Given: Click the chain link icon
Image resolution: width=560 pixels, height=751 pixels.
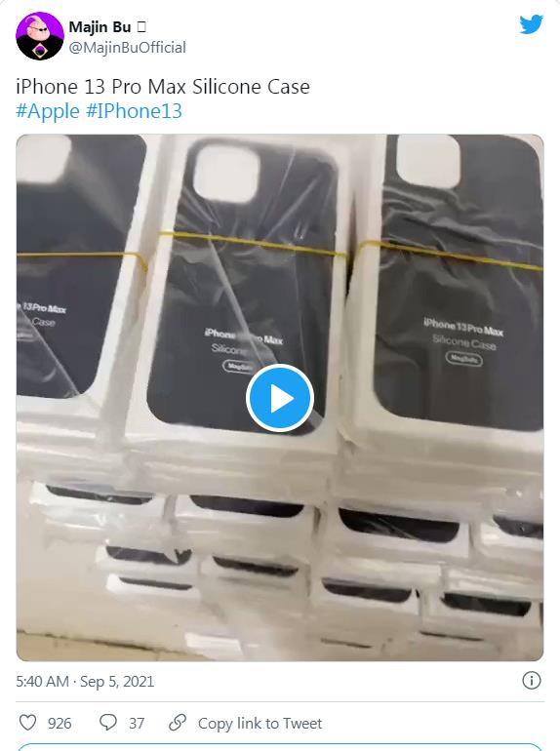Looking at the screenshot, I should (178, 723).
